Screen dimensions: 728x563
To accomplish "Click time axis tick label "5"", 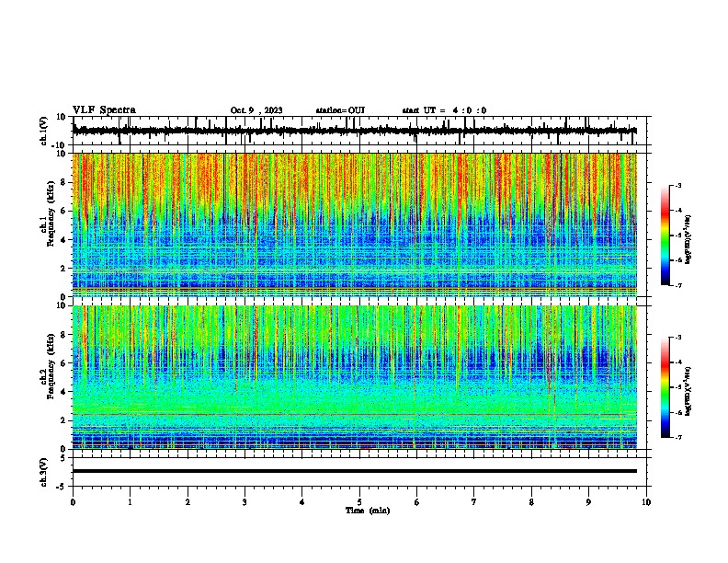I will [x=359, y=502].
